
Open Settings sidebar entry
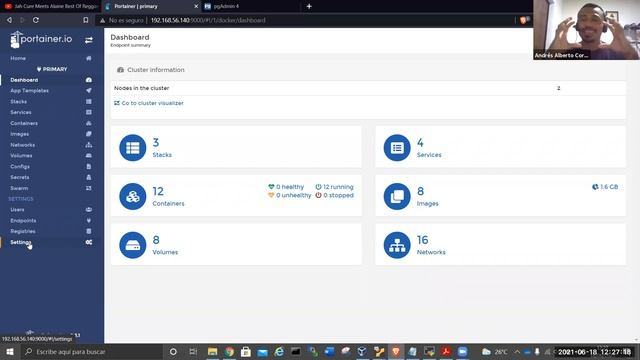click(x=20, y=242)
